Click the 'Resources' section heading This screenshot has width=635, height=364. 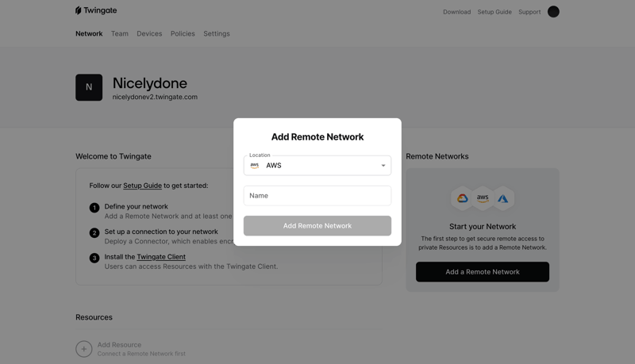94,317
